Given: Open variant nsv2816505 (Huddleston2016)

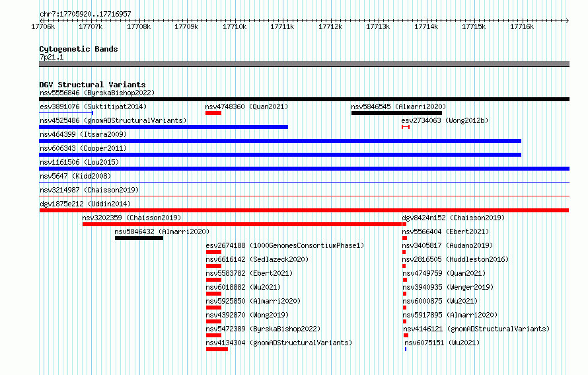Looking at the screenshot, I should pyautogui.click(x=456, y=259).
